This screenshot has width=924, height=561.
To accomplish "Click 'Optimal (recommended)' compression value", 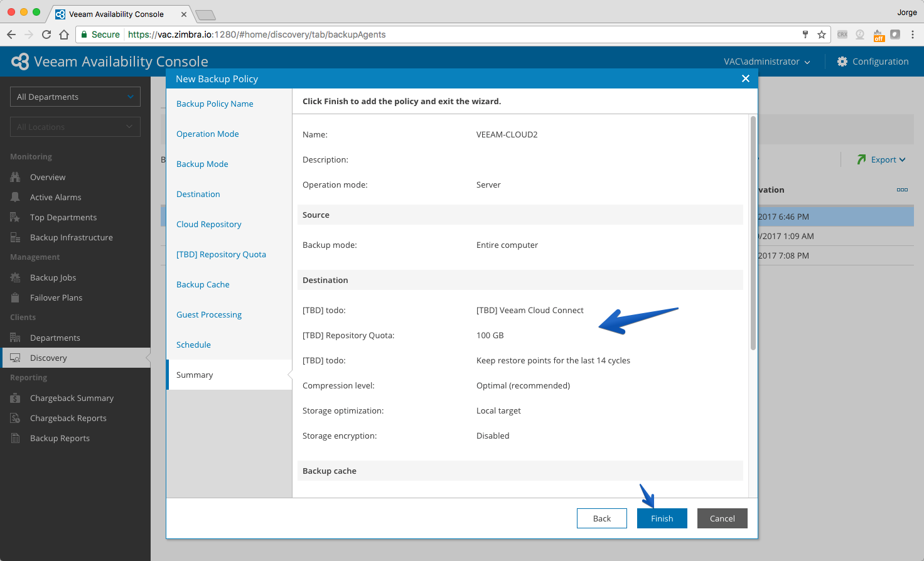I will click(x=523, y=385).
